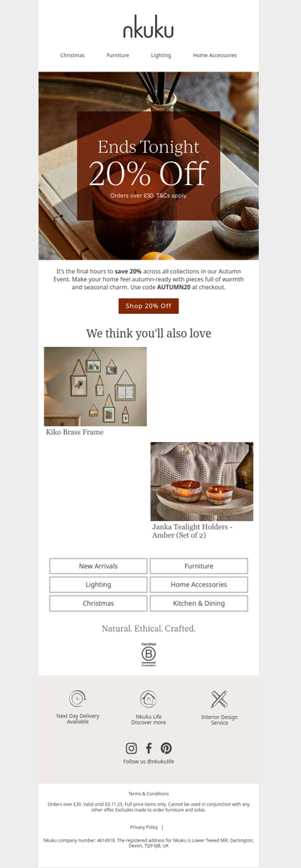Viewport: 301px width, 868px height.
Task: Click the Shop 20% Off button
Action: 148,306
